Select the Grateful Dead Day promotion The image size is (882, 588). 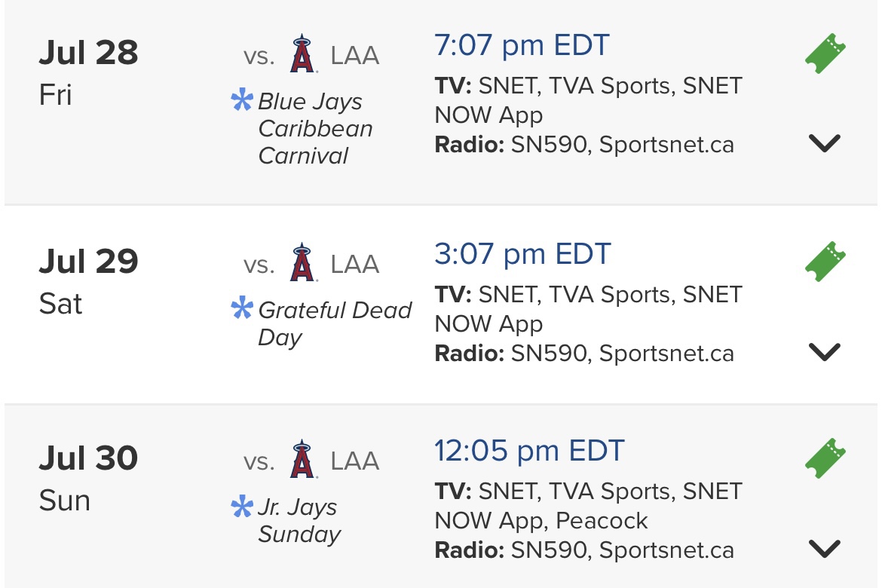(335, 323)
